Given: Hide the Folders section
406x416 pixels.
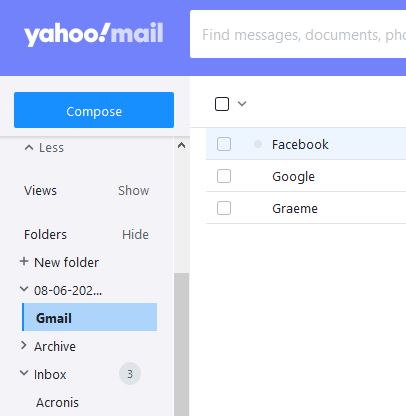Looking at the screenshot, I should pyautogui.click(x=135, y=235).
